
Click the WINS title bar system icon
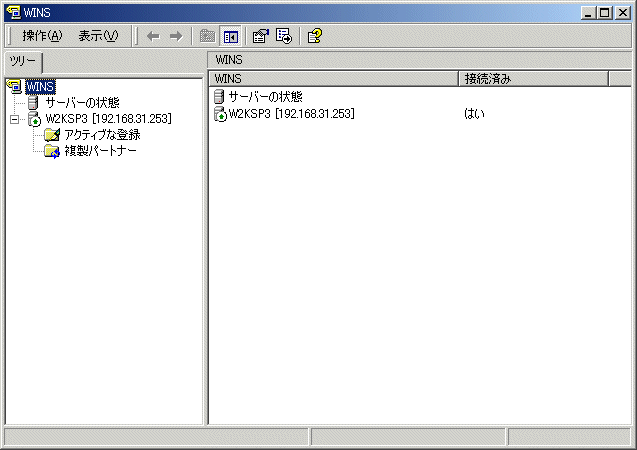pos(13,13)
